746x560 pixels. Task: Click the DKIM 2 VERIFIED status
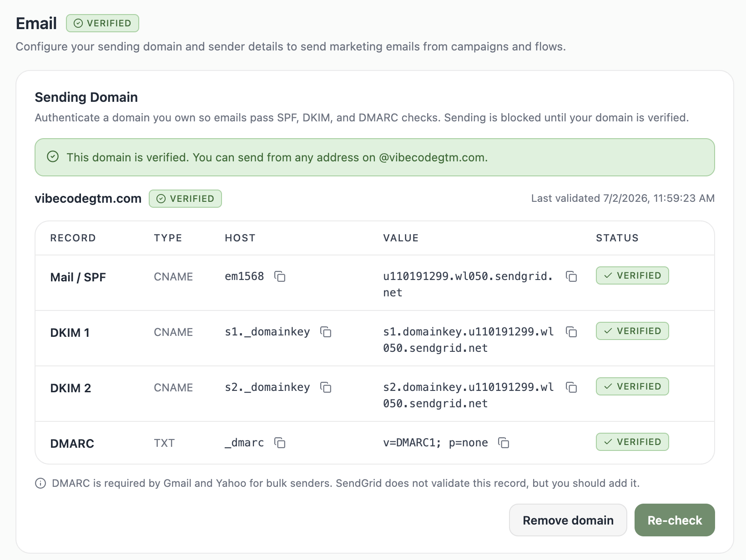coord(632,386)
